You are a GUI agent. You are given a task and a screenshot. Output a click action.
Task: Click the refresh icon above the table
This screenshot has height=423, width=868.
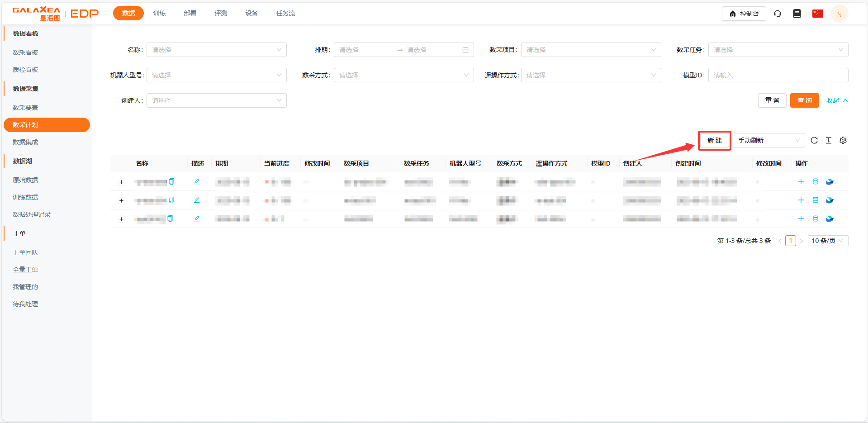[x=814, y=140]
